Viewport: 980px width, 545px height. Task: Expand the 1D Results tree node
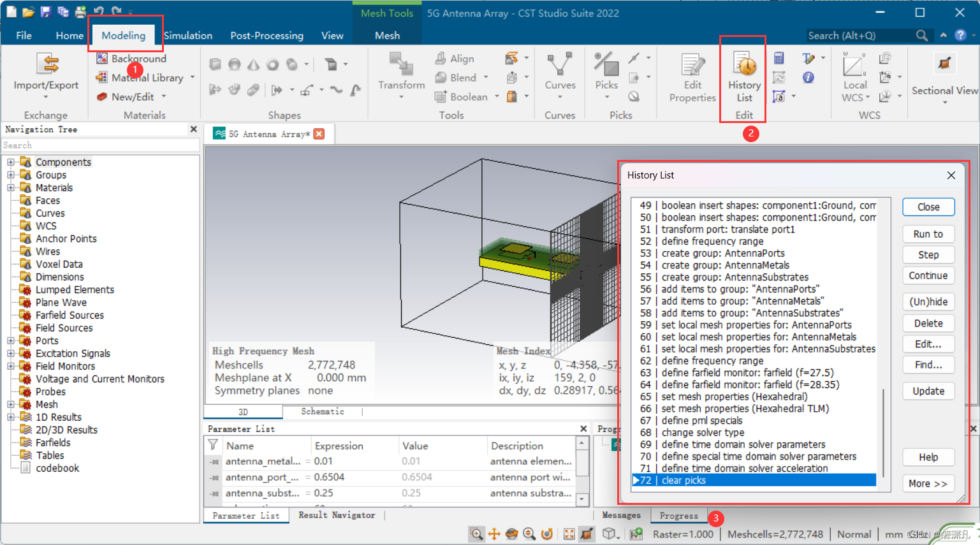[x=10, y=418]
